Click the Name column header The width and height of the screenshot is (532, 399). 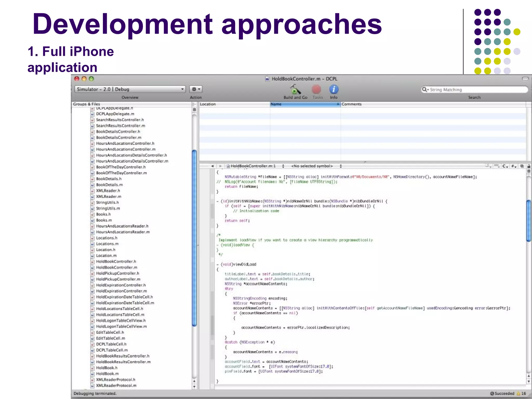pos(305,104)
